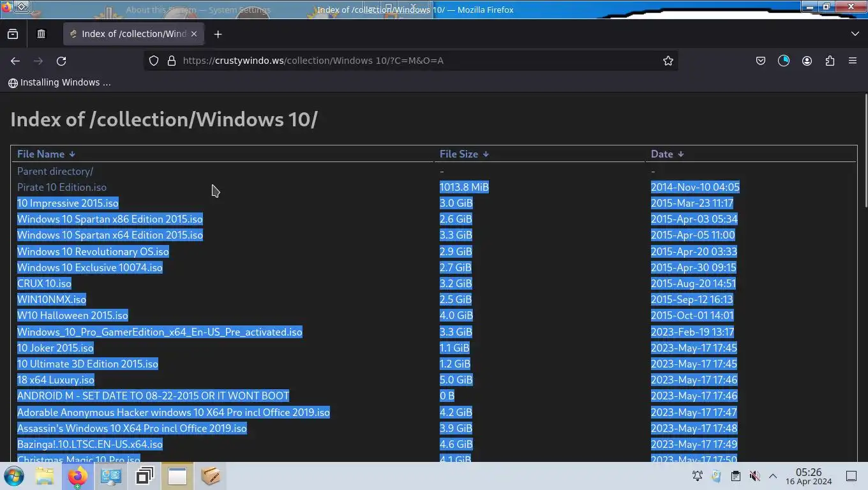Viewport: 868px width, 490px height.
Task: Open System Settings taskbar icon
Action: (x=111, y=476)
